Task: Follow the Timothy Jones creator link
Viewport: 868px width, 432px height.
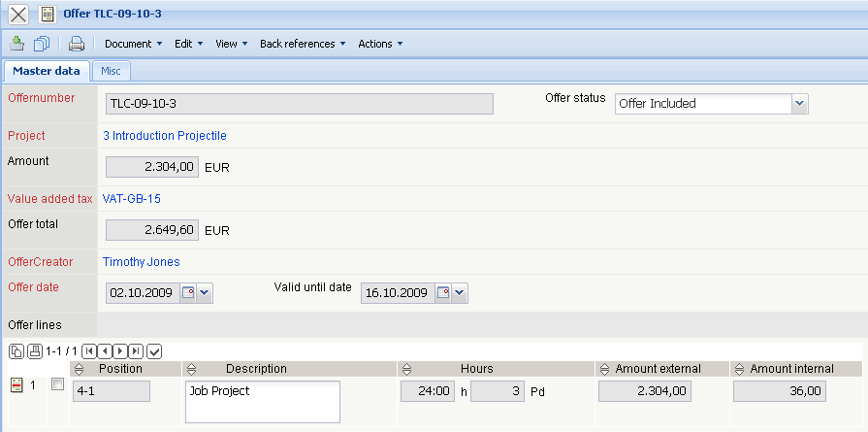Action: (142, 262)
